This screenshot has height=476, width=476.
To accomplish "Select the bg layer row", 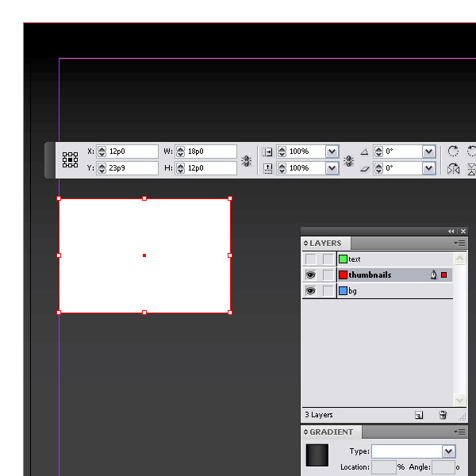I will click(395, 291).
